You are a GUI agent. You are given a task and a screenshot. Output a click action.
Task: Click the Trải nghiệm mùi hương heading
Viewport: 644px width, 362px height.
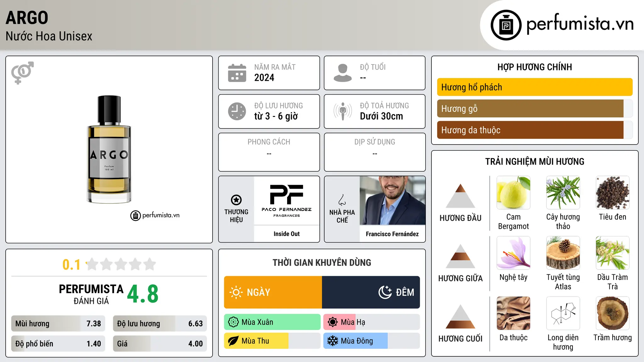535,162
